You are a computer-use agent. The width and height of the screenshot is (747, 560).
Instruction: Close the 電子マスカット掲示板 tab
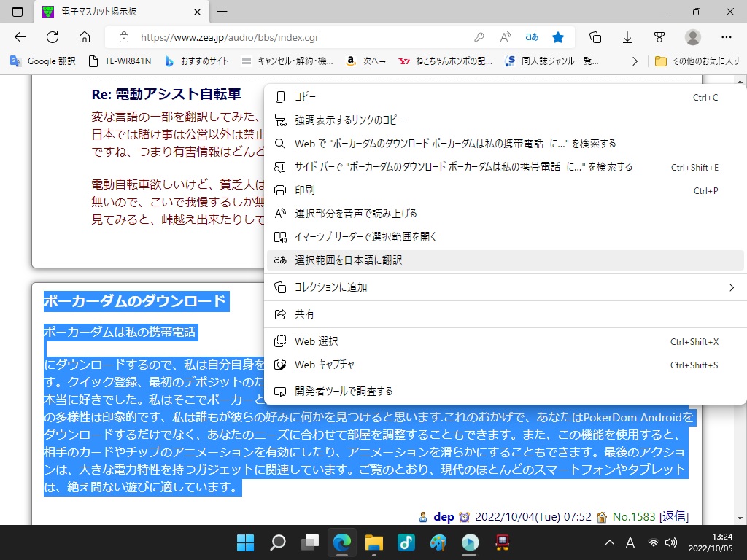click(197, 12)
